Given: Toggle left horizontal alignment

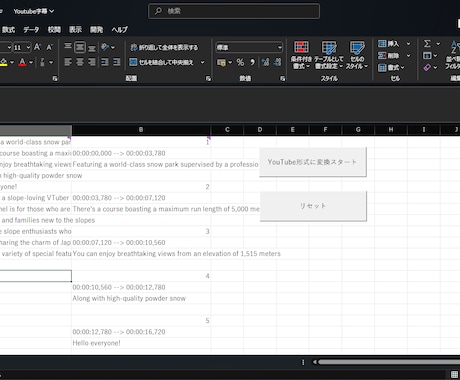Looking at the screenshot, I should coord(68,62).
